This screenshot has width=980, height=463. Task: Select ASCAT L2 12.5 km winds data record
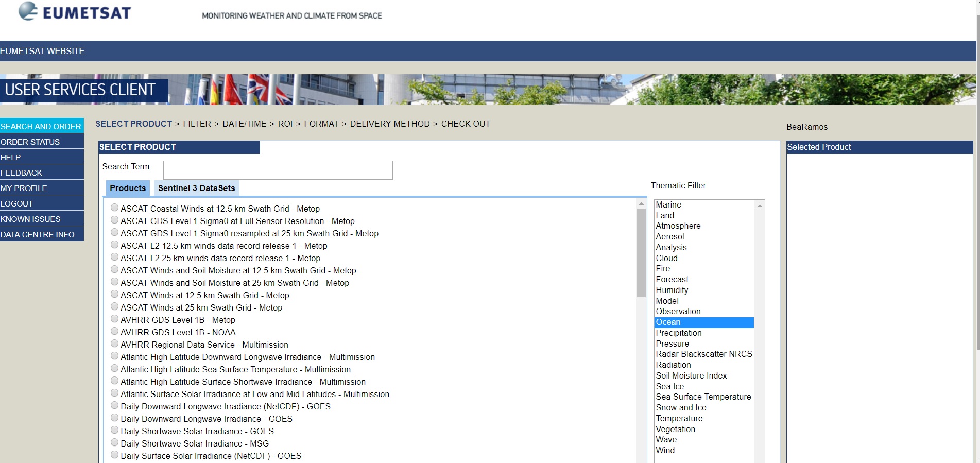point(114,245)
